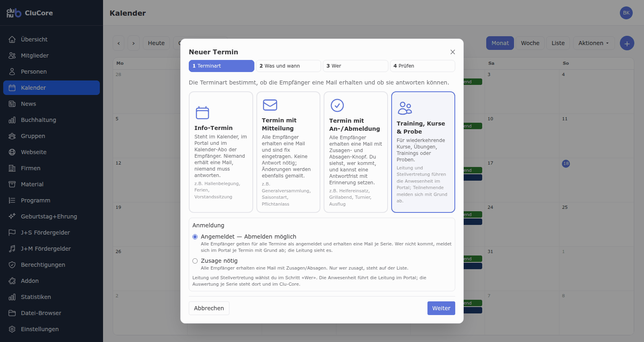This screenshot has height=342, width=644.
Task: Select 'Angemeldet — Abmelden möglich' radio option
Action: point(195,237)
